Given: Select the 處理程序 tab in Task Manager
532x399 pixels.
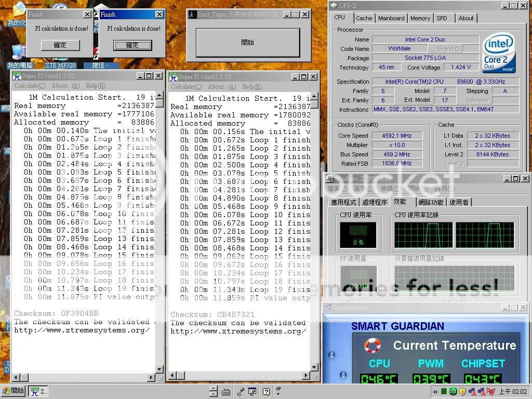Looking at the screenshot, I should click(x=375, y=202).
